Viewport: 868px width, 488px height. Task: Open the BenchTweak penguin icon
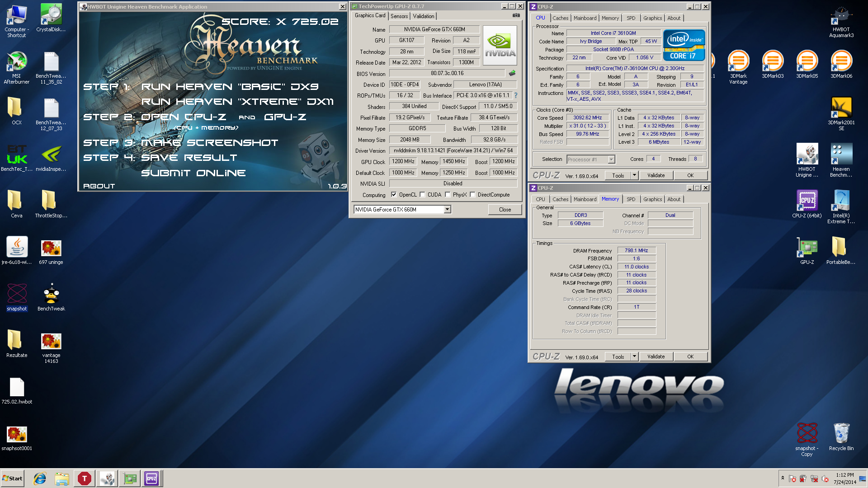point(51,297)
